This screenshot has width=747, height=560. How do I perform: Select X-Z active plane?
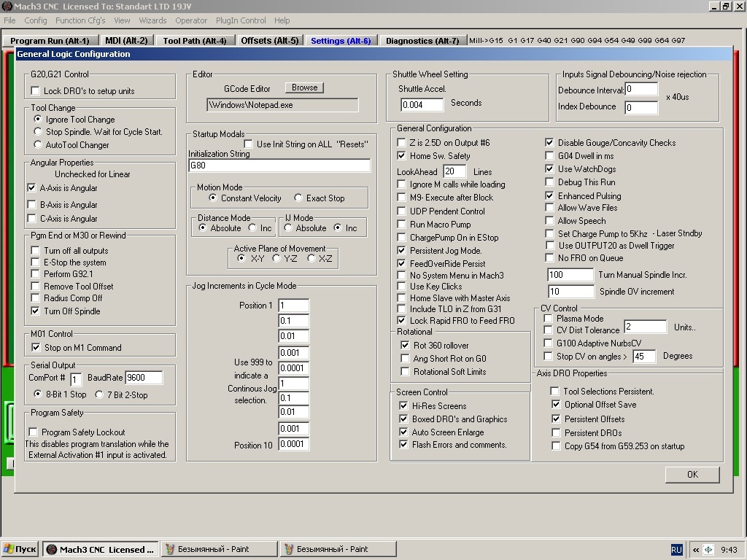coord(311,258)
